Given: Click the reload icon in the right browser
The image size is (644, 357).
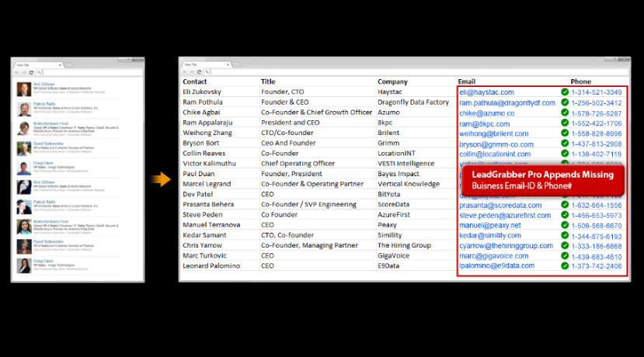Looking at the screenshot, I should (x=199, y=72).
